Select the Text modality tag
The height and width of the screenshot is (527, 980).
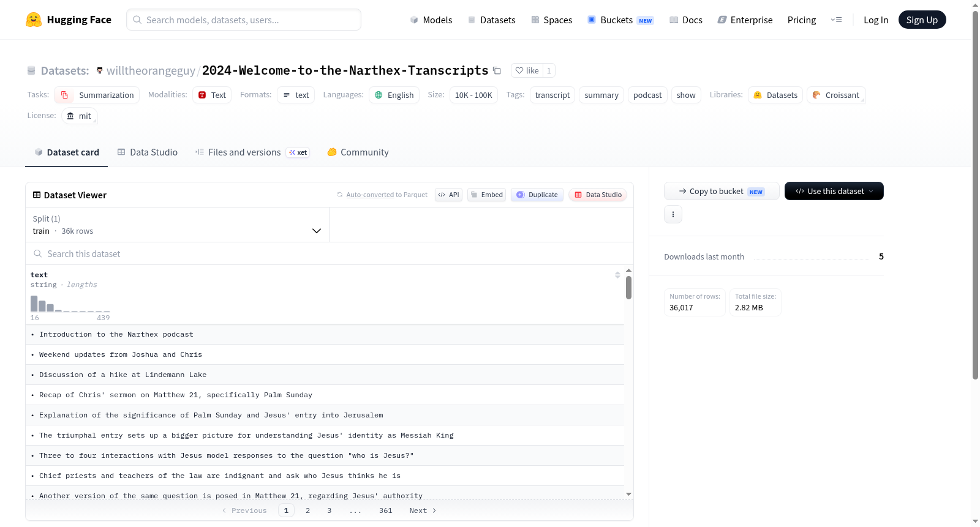point(212,95)
